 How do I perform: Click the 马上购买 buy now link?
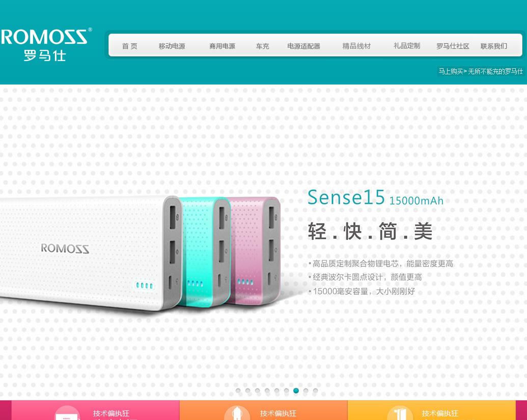(451, 71)
